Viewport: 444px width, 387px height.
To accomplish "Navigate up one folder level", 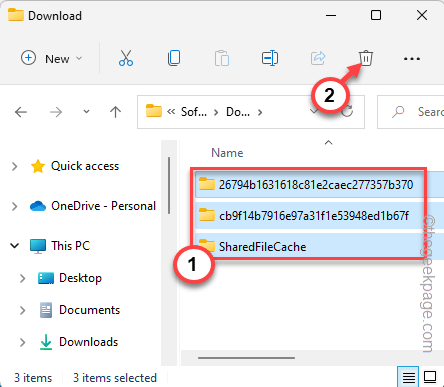I will click(115, 112).
